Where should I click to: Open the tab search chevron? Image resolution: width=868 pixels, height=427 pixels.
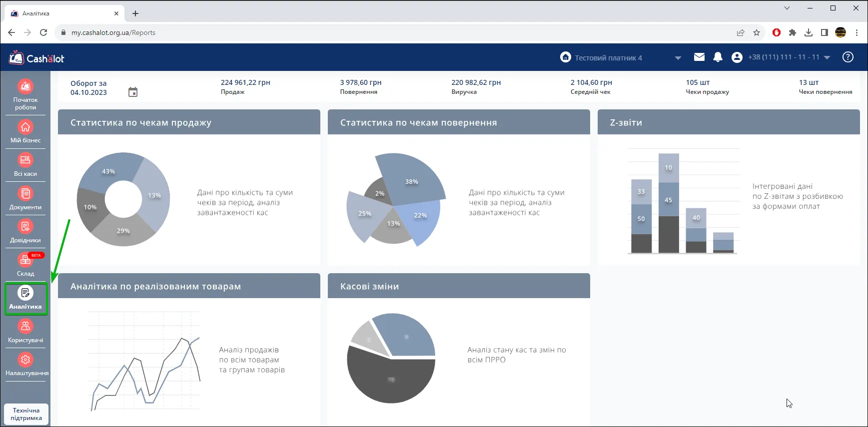click(787, 8)
